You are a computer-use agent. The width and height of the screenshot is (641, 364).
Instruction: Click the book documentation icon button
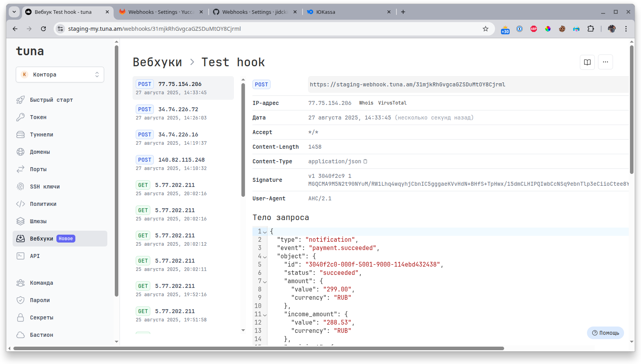[x=587, y=62]
